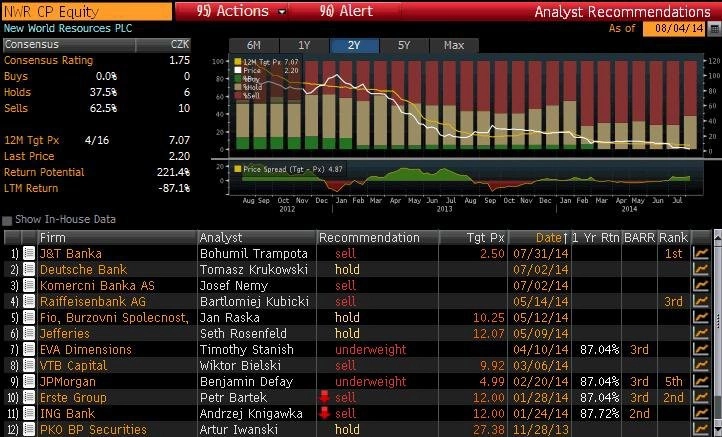This screenshot has width=722, height=437.
Task: Open document icon for JPMorgan row
Action: (x=29, y=382)
